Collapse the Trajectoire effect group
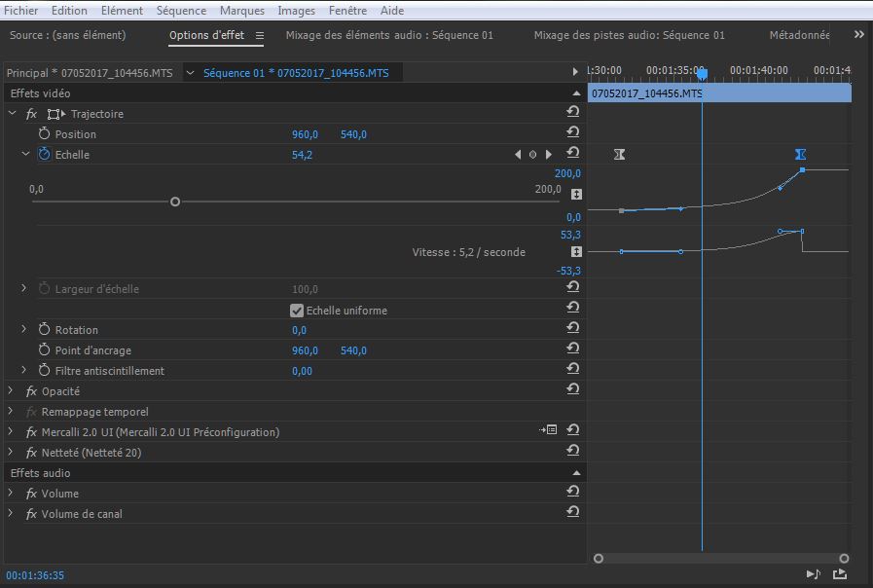 coord(12,114)
